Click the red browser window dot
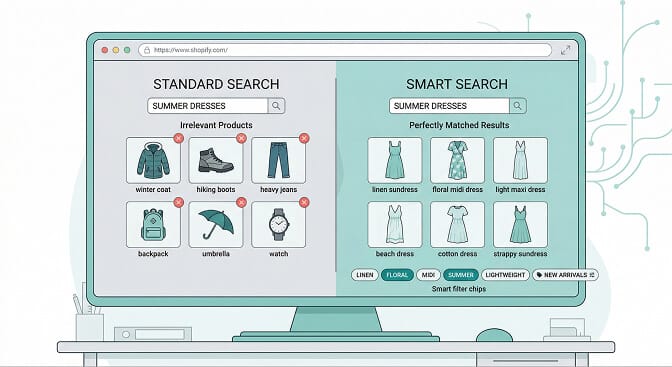The width and height of the screenshot is (672, 367). [x=105, y=50]
